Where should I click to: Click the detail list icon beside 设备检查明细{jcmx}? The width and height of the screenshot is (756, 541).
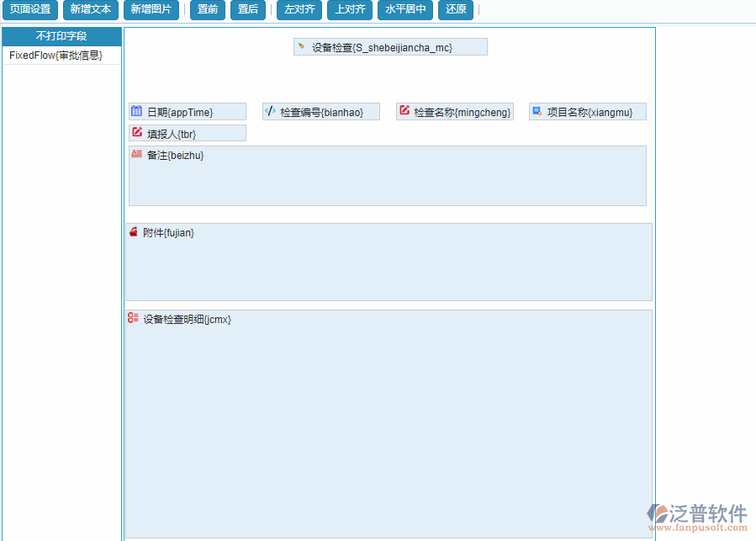pos(132,317)
